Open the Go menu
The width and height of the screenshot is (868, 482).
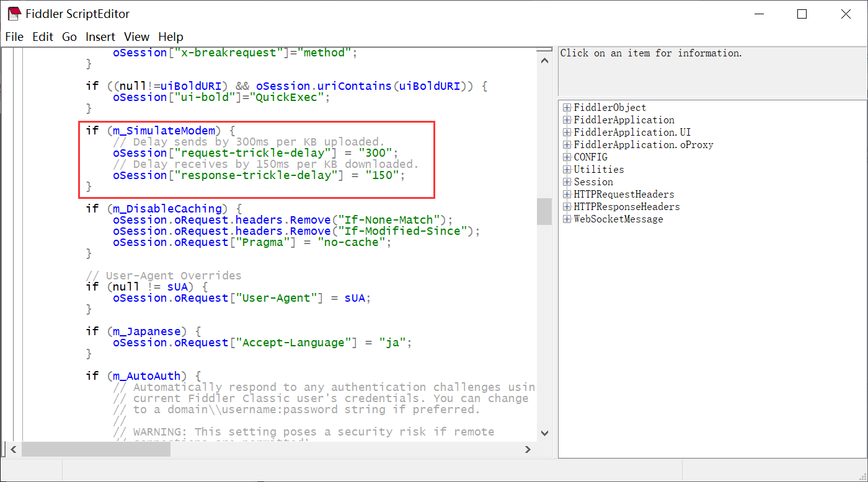pos(69,37)
